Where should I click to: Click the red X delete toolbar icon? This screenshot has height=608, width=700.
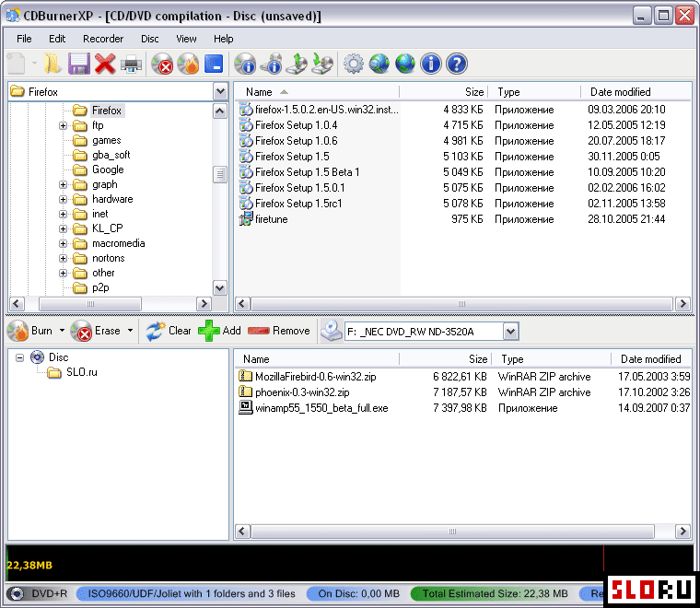(x=105, y=64)
